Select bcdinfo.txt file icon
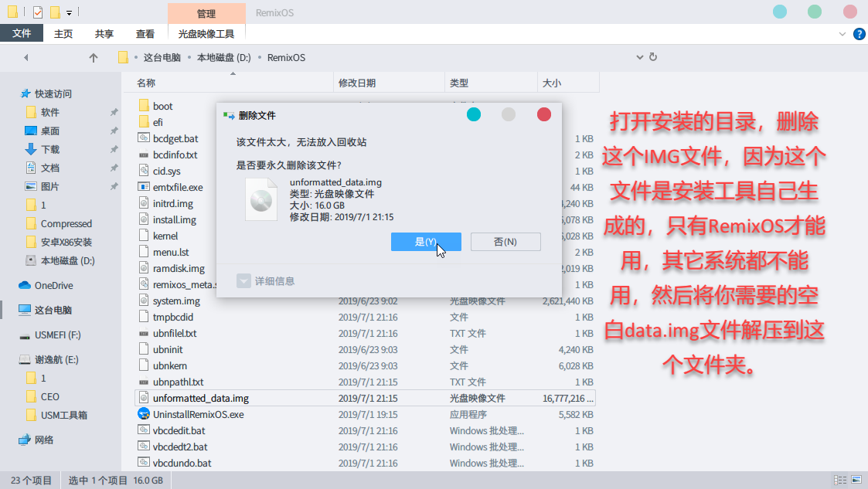Screen dimensions: 868x489 tap(144, 155)
